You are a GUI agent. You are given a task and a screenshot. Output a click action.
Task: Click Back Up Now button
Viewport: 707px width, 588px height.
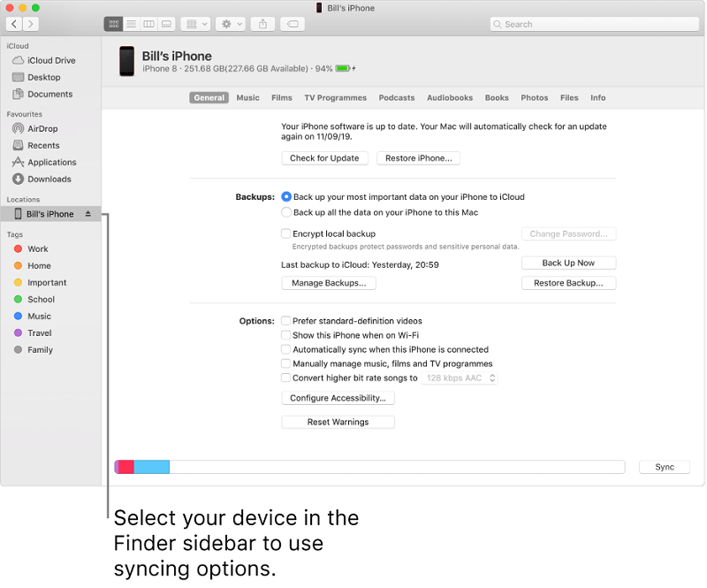coord(568,263)
